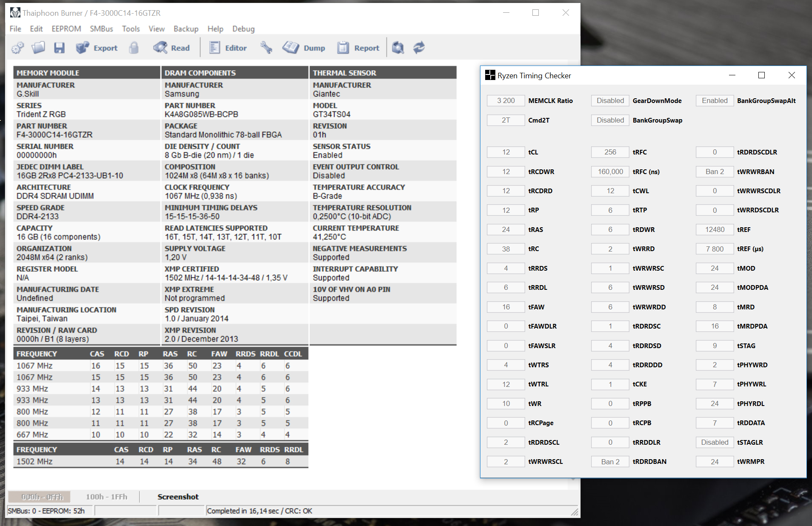812x526 pixels.
Task: Click the Completed CRC OK status message
Action: pos(260,511)
